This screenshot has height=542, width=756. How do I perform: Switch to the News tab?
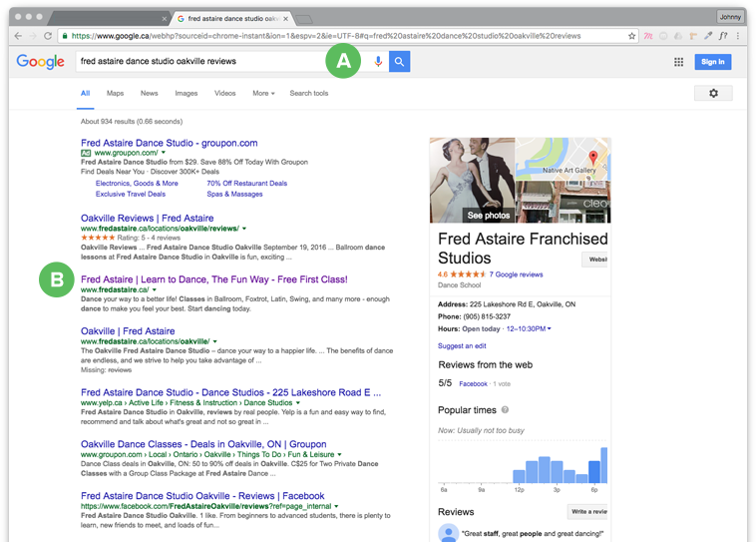149,93
